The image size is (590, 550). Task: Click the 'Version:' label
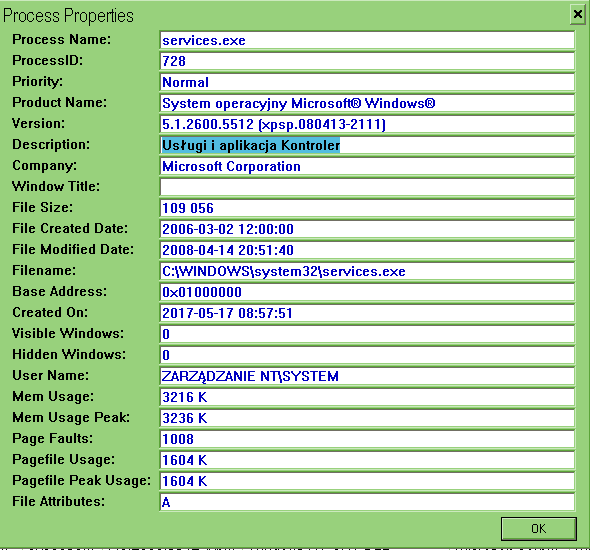(x=38, y=123)
